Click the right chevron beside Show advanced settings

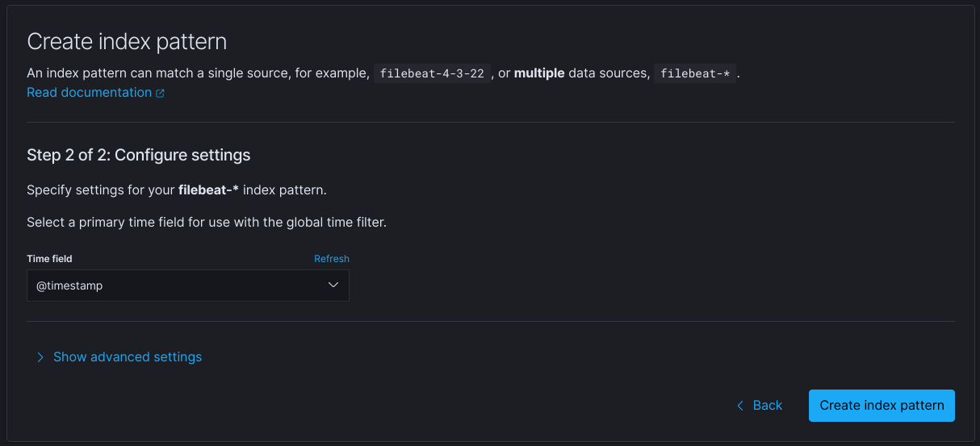(40, 356)
